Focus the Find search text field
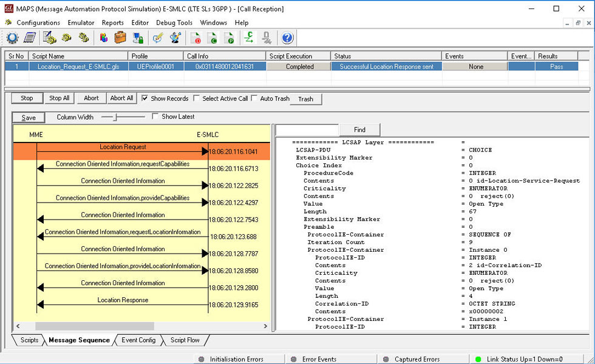 pos(307,130)
